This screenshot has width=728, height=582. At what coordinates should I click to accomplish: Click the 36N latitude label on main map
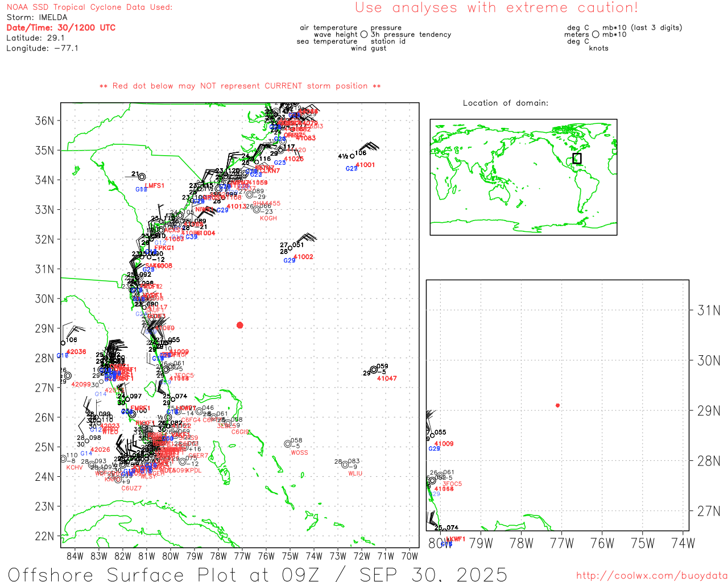45,120
